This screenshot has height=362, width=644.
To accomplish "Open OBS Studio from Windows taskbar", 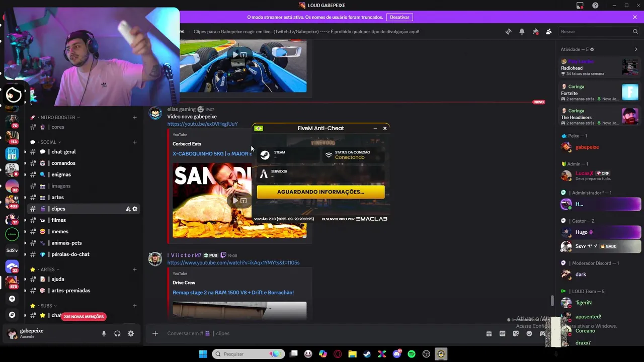I will (x=427, y=354).
